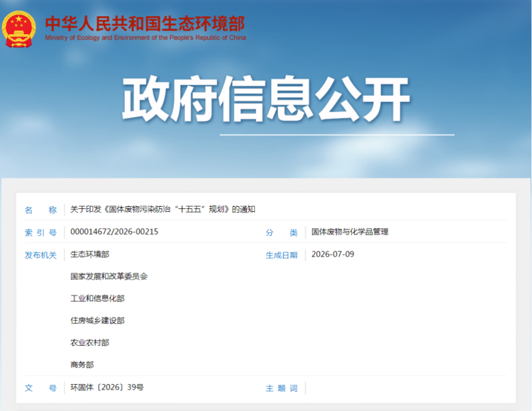Select issuing agency 生态环境部
The image size is (532, 411).
pos(89,254)
